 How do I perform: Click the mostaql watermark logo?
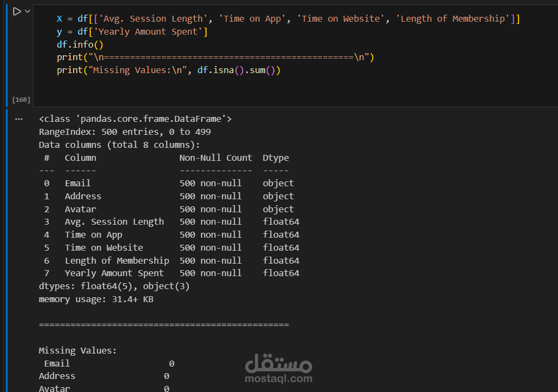tap(278, 368)
